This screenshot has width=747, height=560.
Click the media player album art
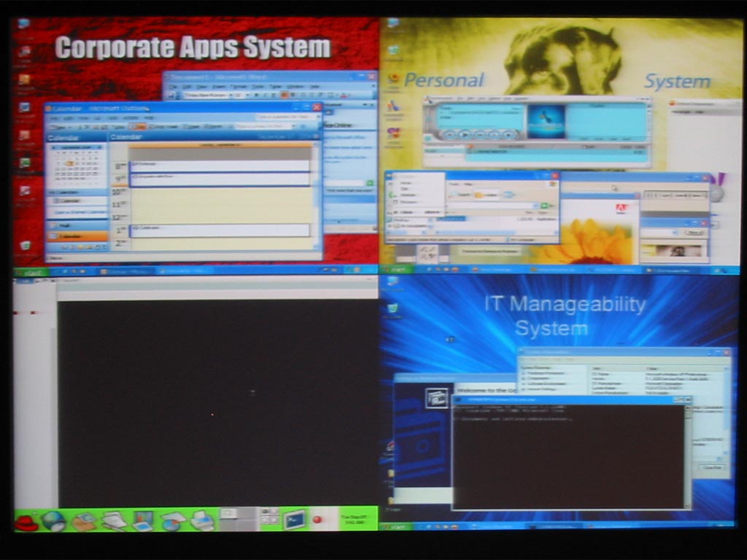(546, 122)
